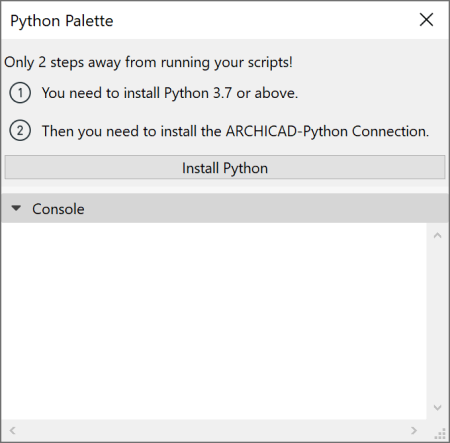
Task: Click 'ARCHICAD-Python Connection' instruction text
Action: [235, 131]
